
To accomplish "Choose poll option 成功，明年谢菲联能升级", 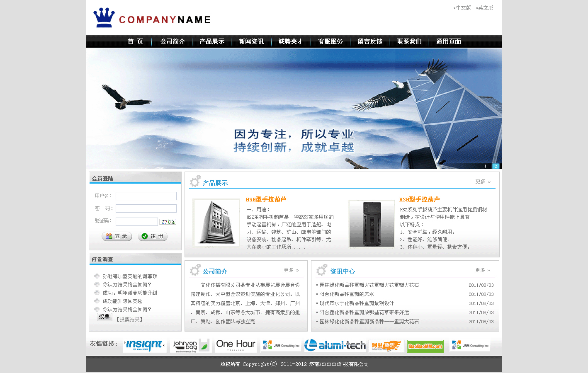I will (x=97, y=293).
